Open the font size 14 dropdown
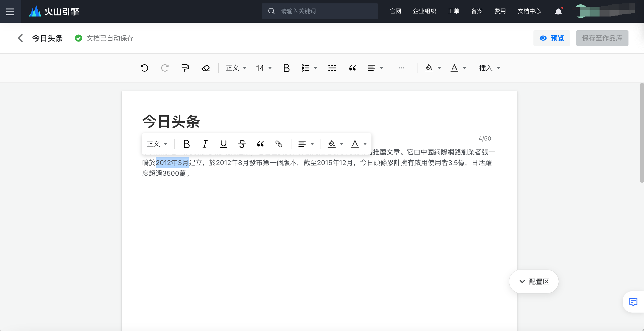The height and width of the screenshot is (331, 644). pos(264,68)
